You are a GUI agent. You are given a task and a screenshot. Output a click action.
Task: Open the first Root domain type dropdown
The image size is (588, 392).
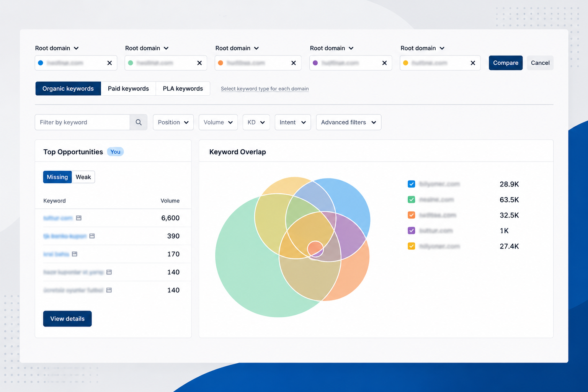(57, 48)
